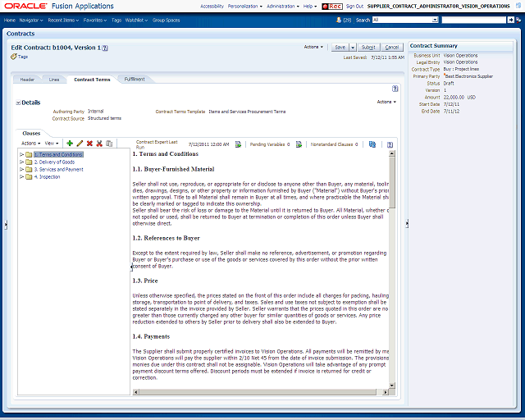Click the Sign Out link
This screenshot has width=525, height=420.
point(354,6)
